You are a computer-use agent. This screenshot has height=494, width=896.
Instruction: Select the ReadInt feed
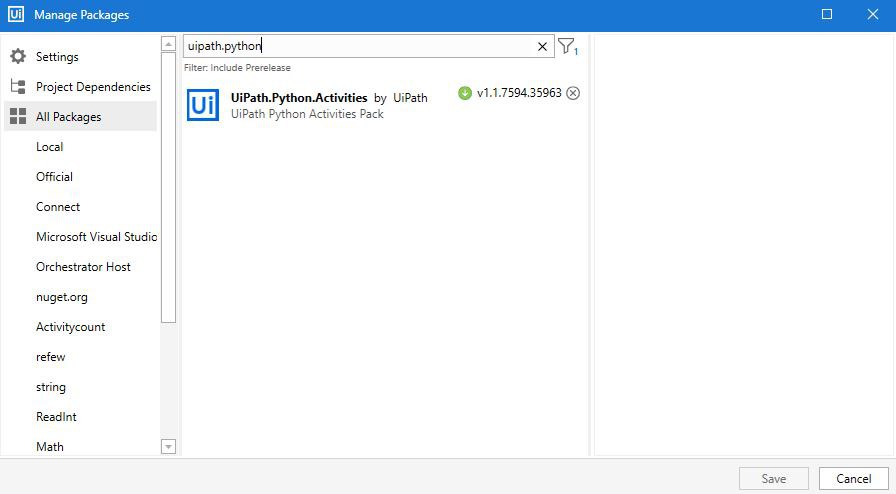click(x=56, y=417)
